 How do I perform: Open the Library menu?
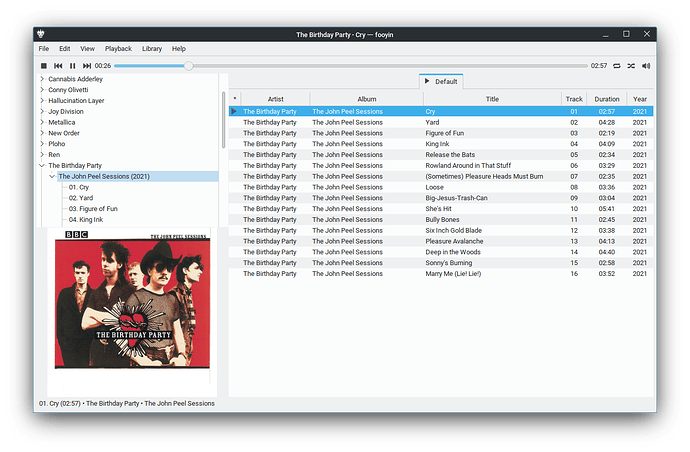152,48
